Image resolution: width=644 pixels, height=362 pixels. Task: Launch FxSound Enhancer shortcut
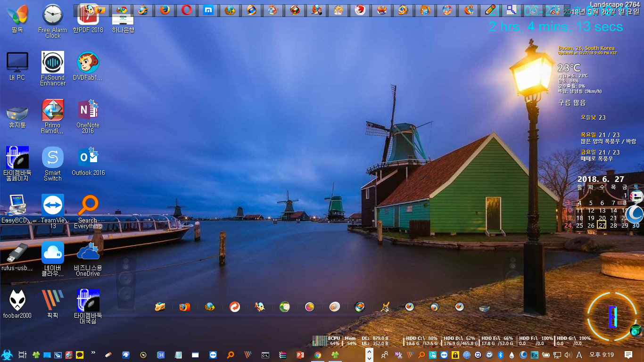tap(53, 68)
